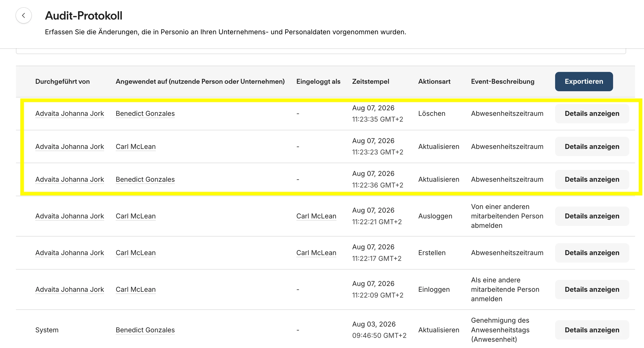Show details for the 11:23:23 Aktualisieren entry

click(592, 147)
